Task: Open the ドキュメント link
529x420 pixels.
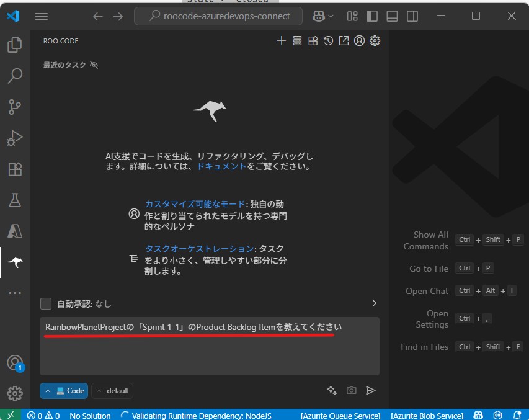Action: (x=221, y=166)
